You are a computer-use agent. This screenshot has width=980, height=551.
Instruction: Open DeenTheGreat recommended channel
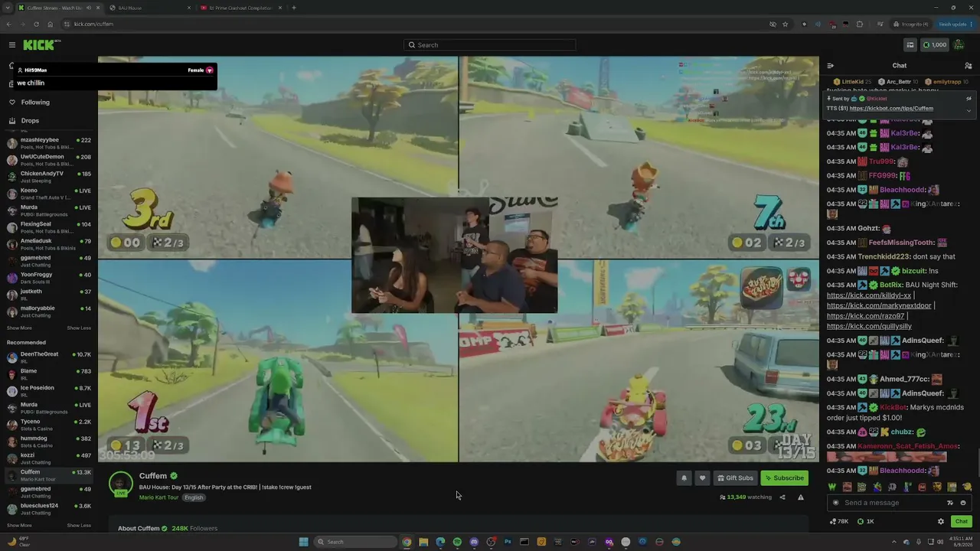pos(49,357)
